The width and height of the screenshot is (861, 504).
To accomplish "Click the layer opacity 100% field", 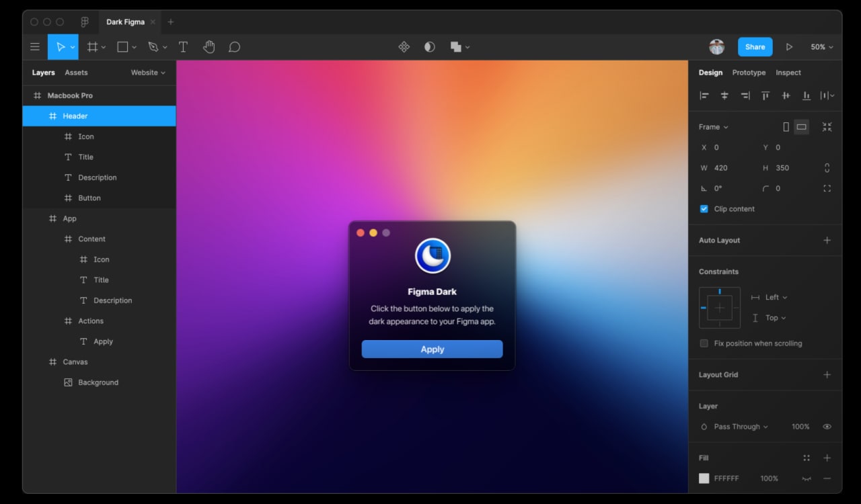I will click(800, 427).
